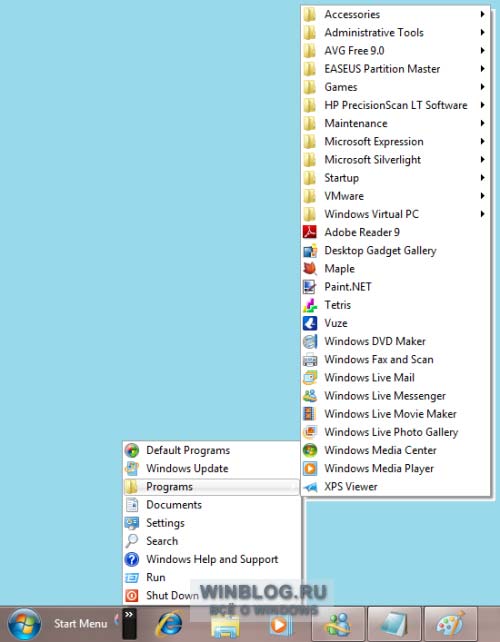Image resolution: width=500 pixels, height=642 pixels.
Task: Open the Accessories folder icon
Action: (310, 14)
